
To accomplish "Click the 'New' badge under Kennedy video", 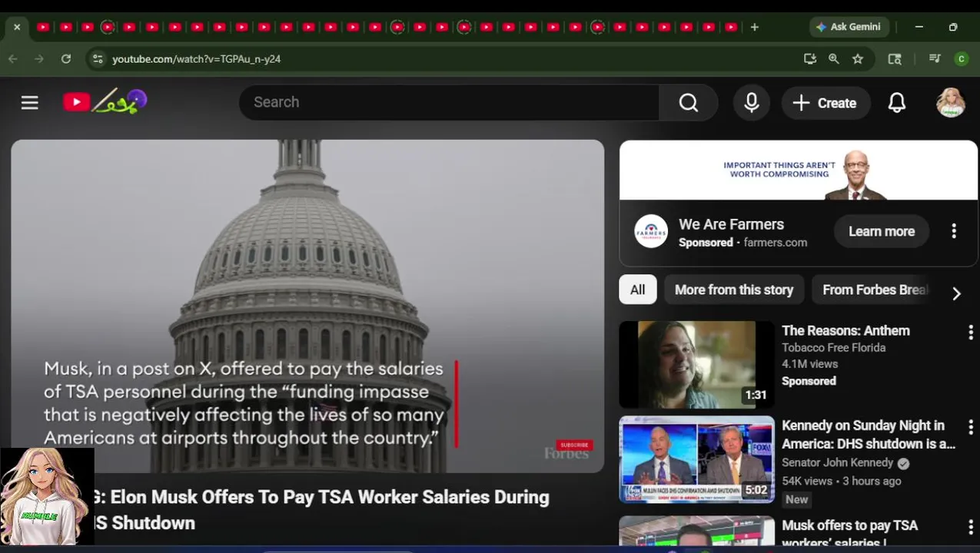I will pyautogui.click(x=796, y=499).
